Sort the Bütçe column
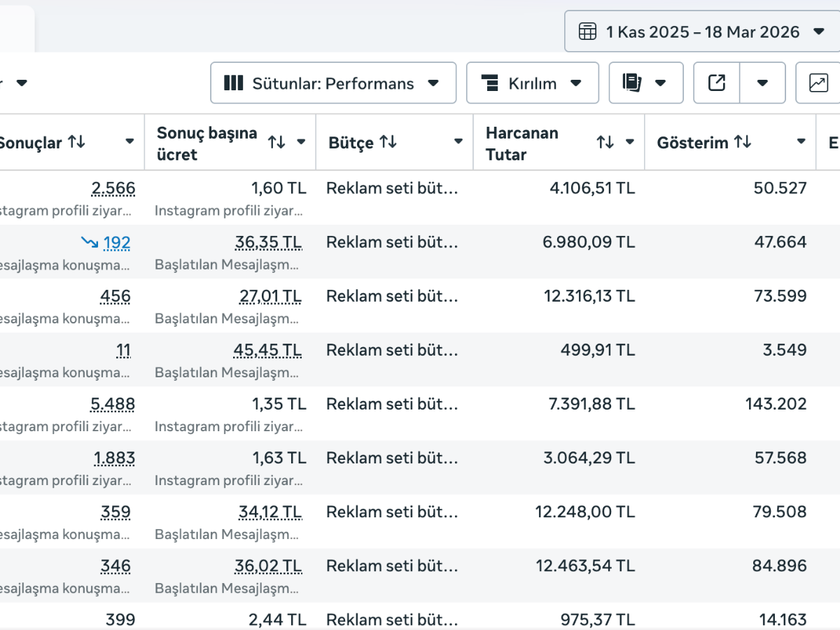The height and width of the screenshot is (630, 840). [388, 143]
